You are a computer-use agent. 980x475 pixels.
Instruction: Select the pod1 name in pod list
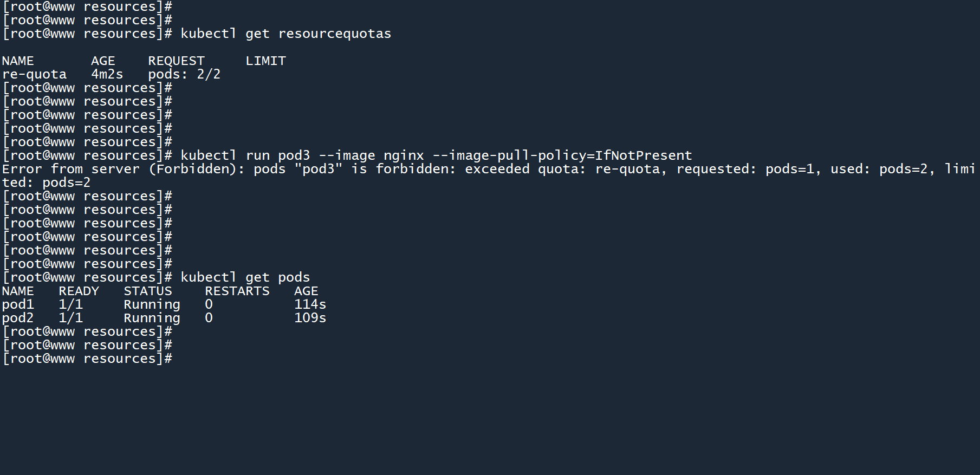tap(18, 304)
